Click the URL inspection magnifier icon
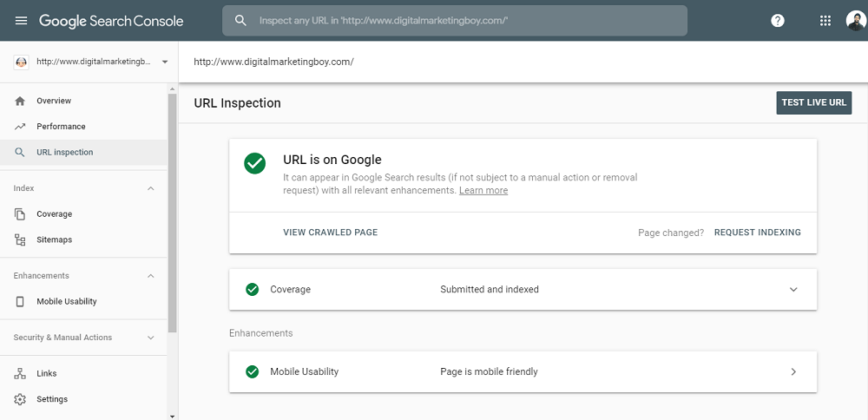Image resolution: width=868 pixels, height=420 pixels. click(20, 152)
